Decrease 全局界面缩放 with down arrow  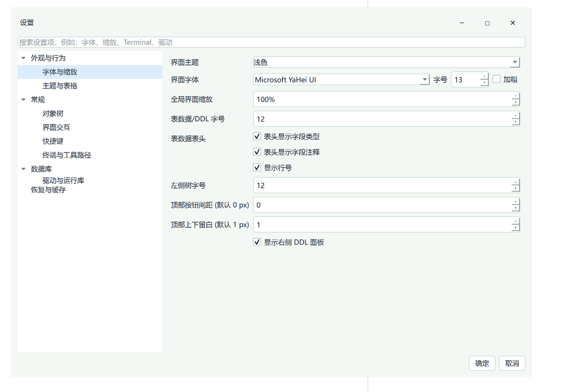pos(516,103)
